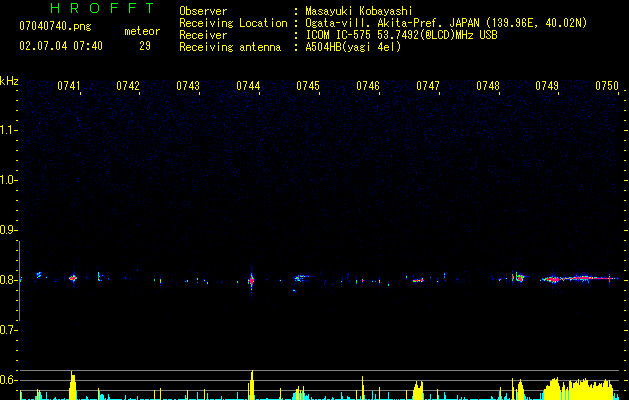Viewport: 629px width, 400px height.
Task: Click the 0747 time marker
Action: pyautogui.click(x=428, y=86)
